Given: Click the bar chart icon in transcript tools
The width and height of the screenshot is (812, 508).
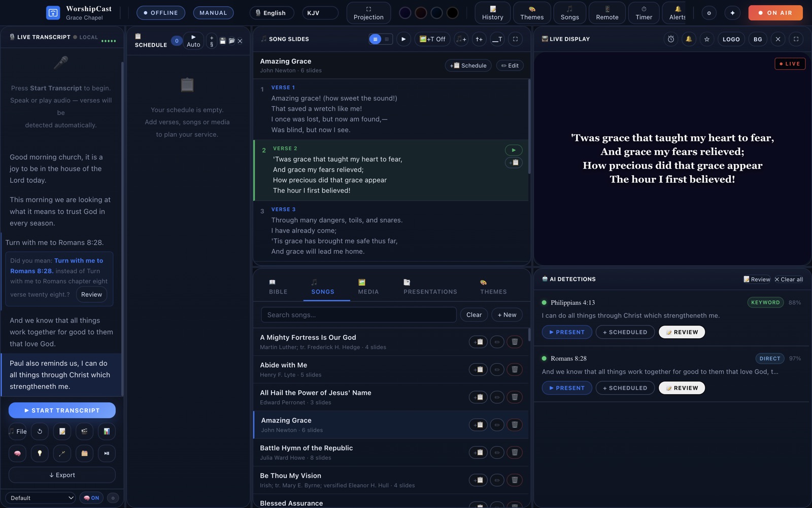Looking at the screenshot, I should pyautogui.click(x=107, y=431).
